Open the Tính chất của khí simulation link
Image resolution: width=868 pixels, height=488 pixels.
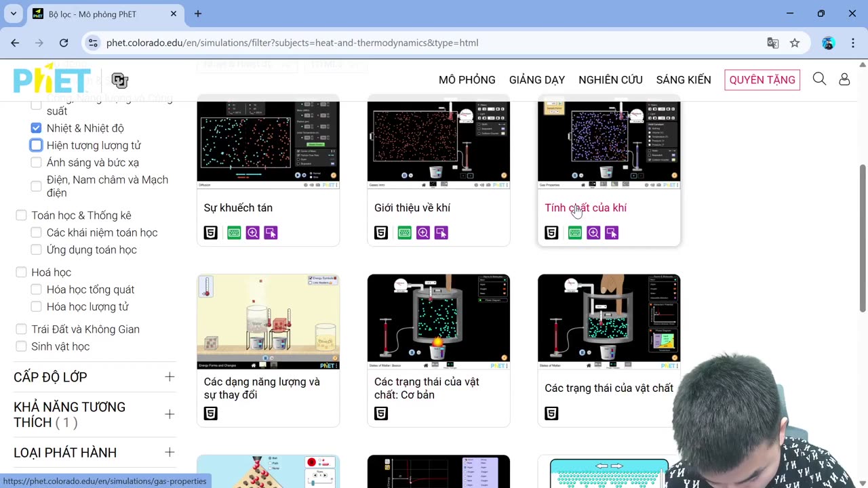coord(586,207)
